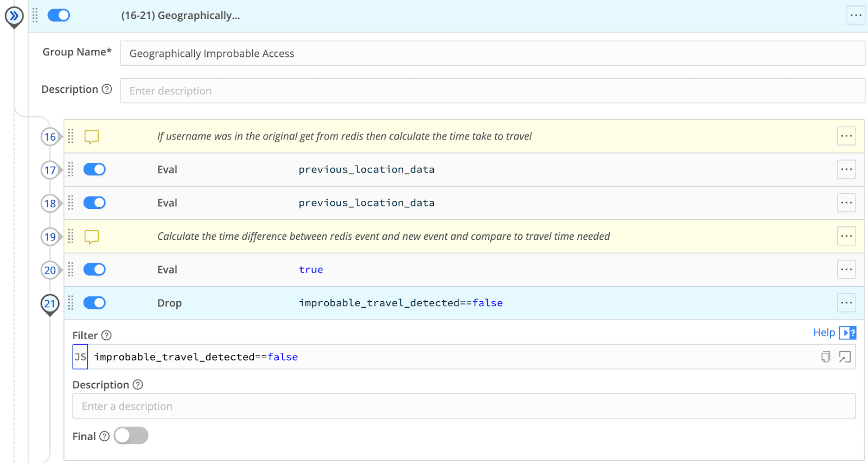This screenshot has height=463, width=868.
Task: Click the comment icon on row 19
Action: click(x=92, y=237)
